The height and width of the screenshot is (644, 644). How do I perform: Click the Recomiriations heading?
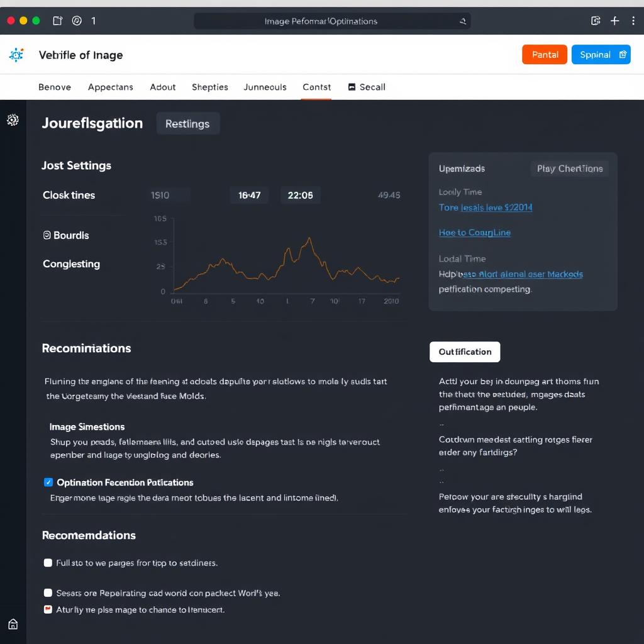(x=86, y=348)
